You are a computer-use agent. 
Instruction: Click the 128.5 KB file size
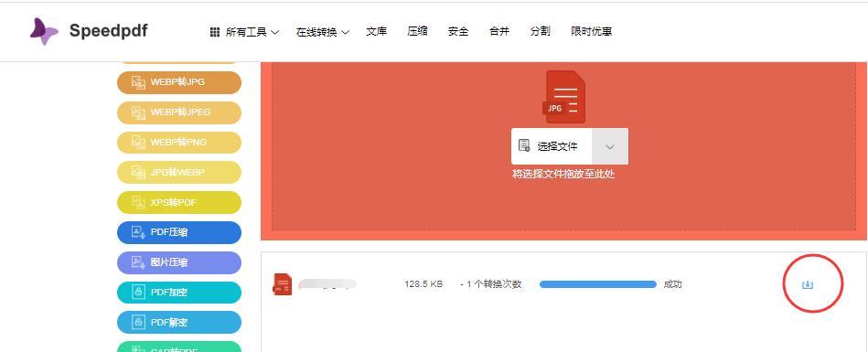click(x=423, y=284)
